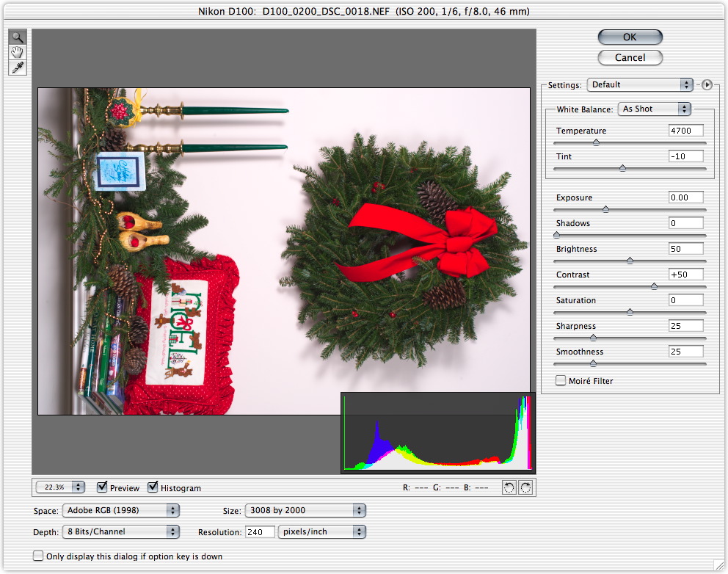The width and height of the screenshot is (728, 574).
Task: Disable the Preview checkbox
Action: [x=102, y=487]
